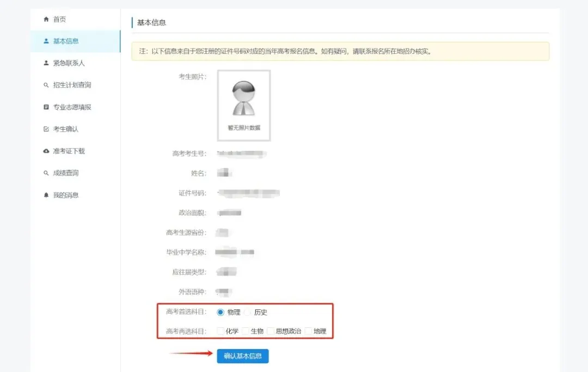Click the cloud download icon beside 准考证下载

click(x=46, y=151)
